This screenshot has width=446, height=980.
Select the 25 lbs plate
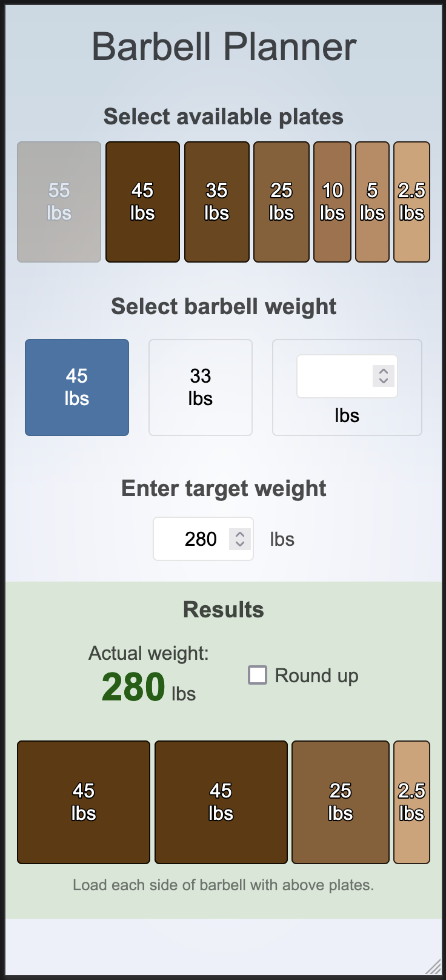click(281, 202)
